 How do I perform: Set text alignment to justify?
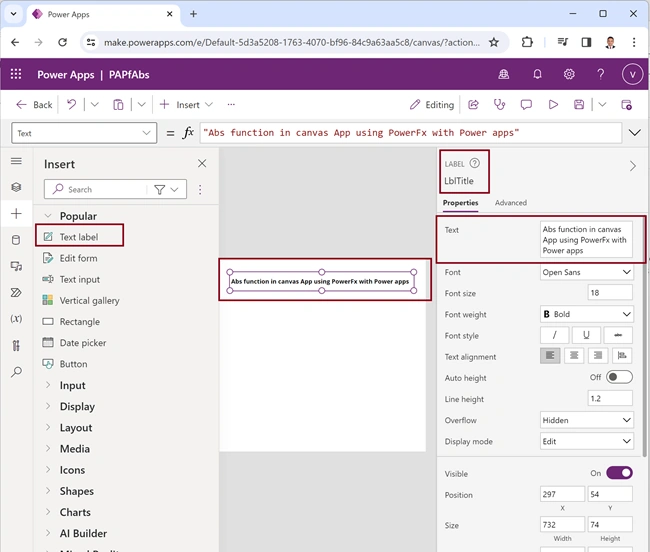pyautogui.click(x=622, y=355)
